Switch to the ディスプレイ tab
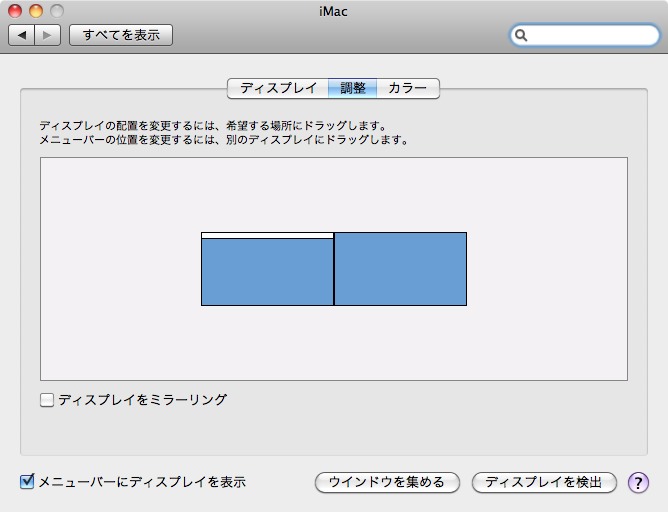Image resolution: width=668 pixels, height=512 pixels. [278, 88]
